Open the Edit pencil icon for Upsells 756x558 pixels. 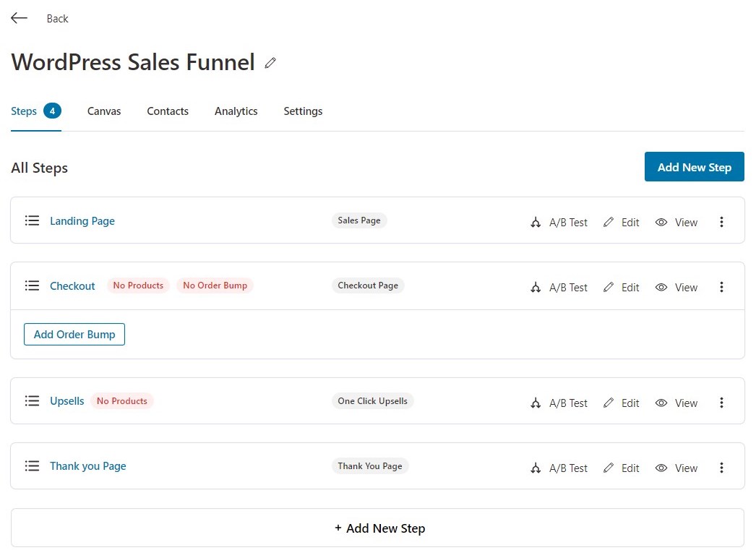[x=609, y=403]
